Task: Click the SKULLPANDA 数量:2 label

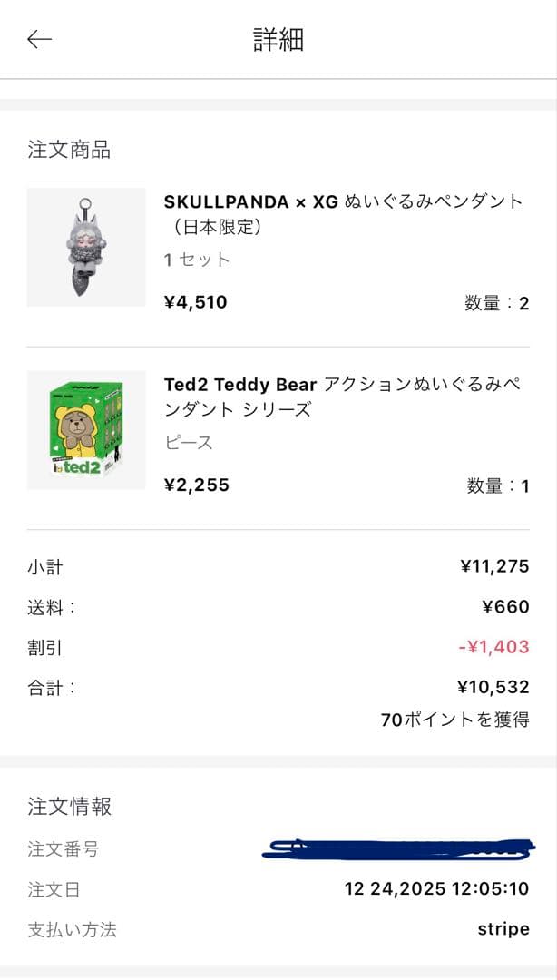Action: pos(496,303)
